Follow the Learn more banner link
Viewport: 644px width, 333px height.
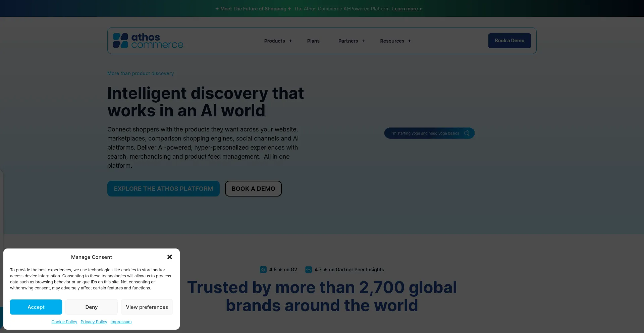click(x=407, y=9)
